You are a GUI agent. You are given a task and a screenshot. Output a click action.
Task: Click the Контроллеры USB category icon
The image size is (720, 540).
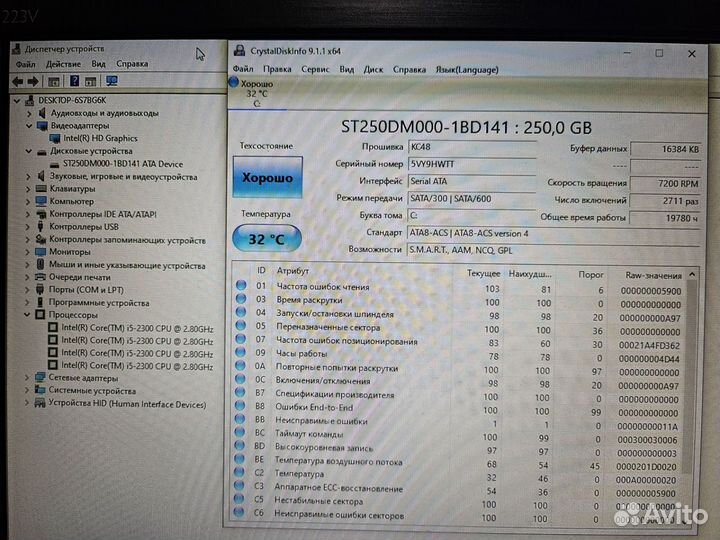coord(40,226)
